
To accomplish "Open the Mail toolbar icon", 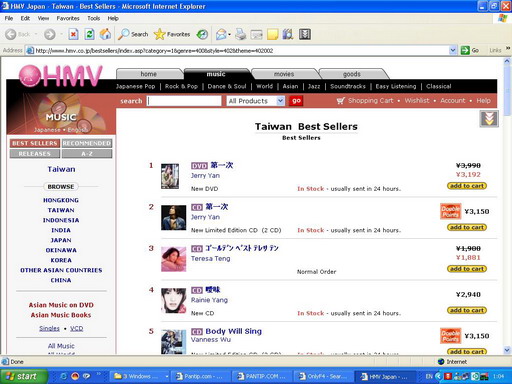I will tap(221, 34).
